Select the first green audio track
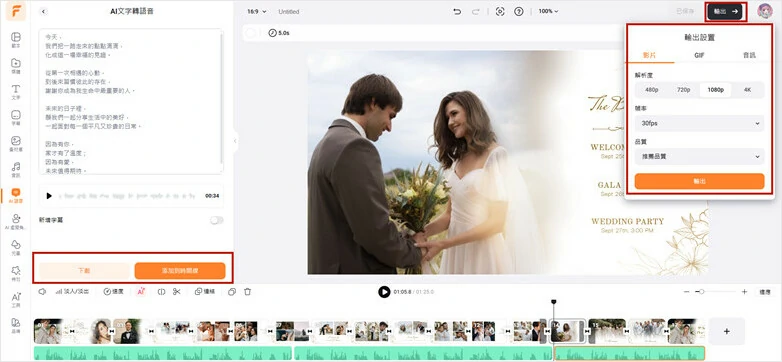782x362 pixels. coord(163,354)
